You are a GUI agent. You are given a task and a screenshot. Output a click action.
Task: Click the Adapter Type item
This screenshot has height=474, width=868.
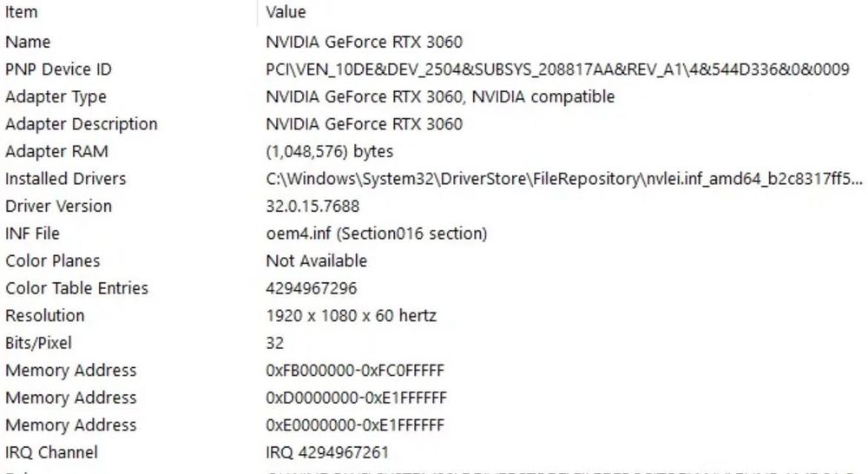pos(56,96)
